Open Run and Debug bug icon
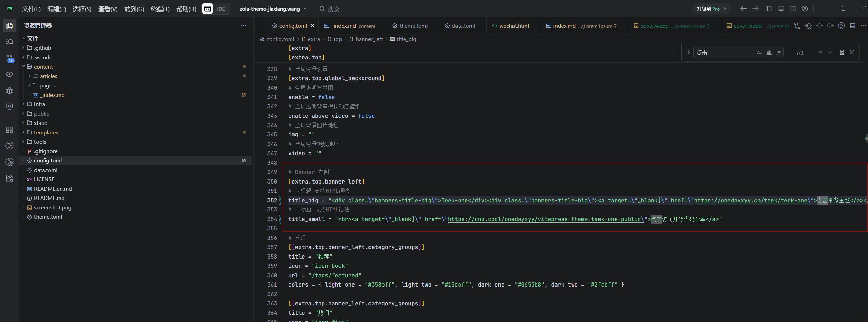The height and width of the screenshot is (322, 868). [x=10, y=91]
